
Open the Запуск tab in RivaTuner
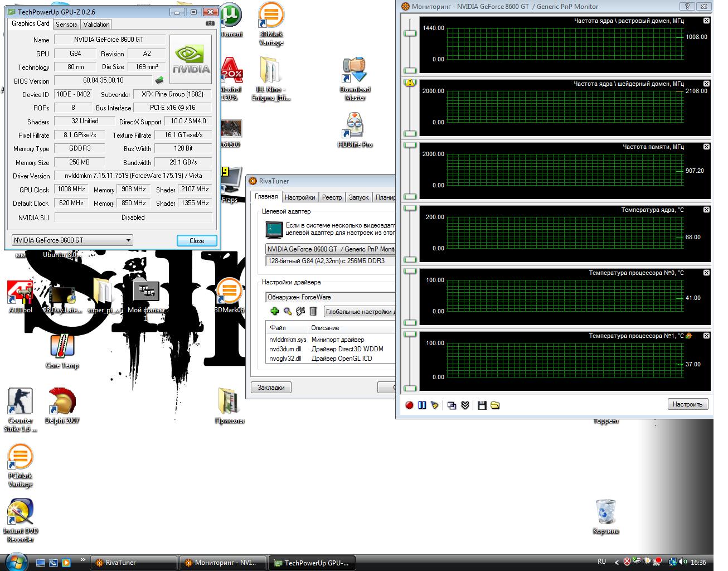click(359, 197)
